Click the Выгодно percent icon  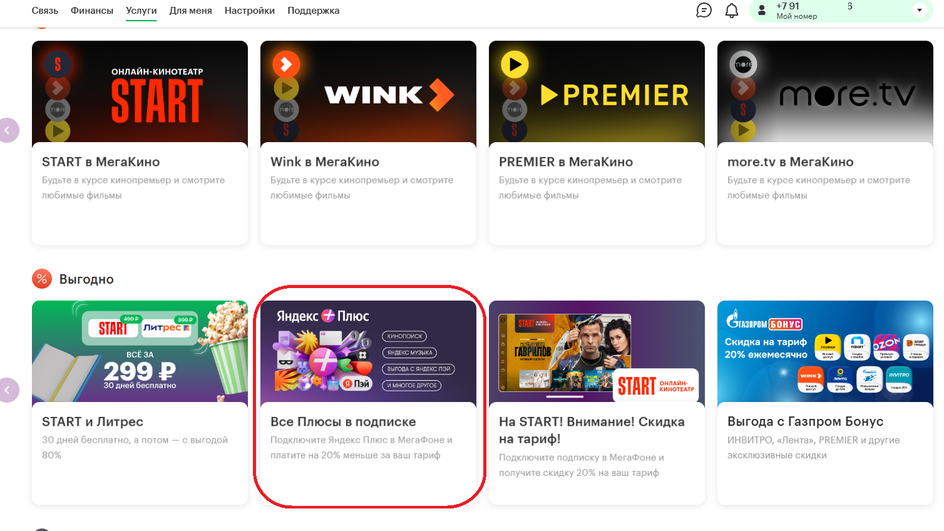pos(42,279)
